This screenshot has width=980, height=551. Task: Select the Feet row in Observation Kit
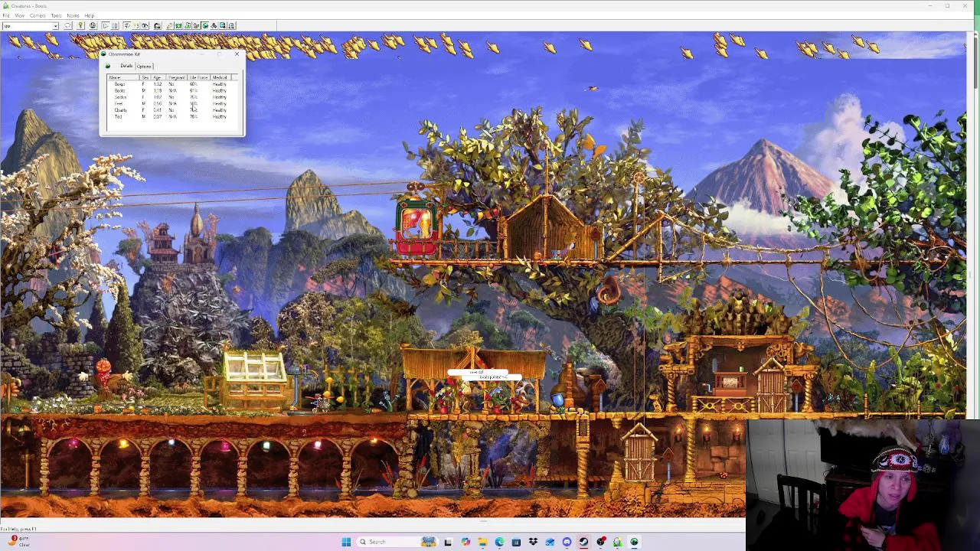tap(173, 104)
